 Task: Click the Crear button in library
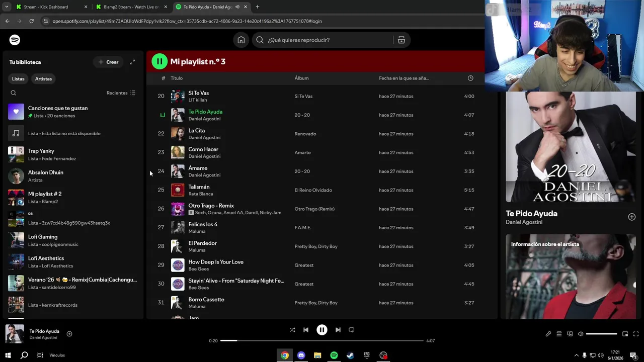[109, 62]
